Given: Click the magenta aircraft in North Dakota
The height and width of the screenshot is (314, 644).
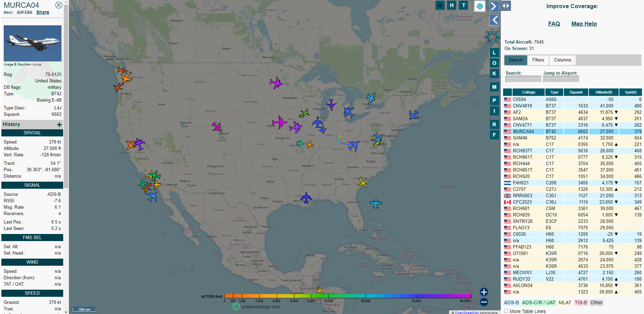Looking at the screenshot, I should point(276,82).
